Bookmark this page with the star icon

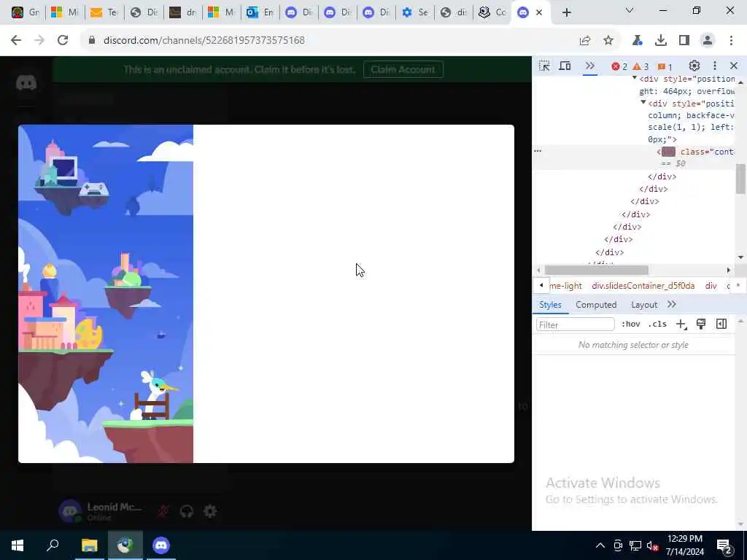(608, 41)
